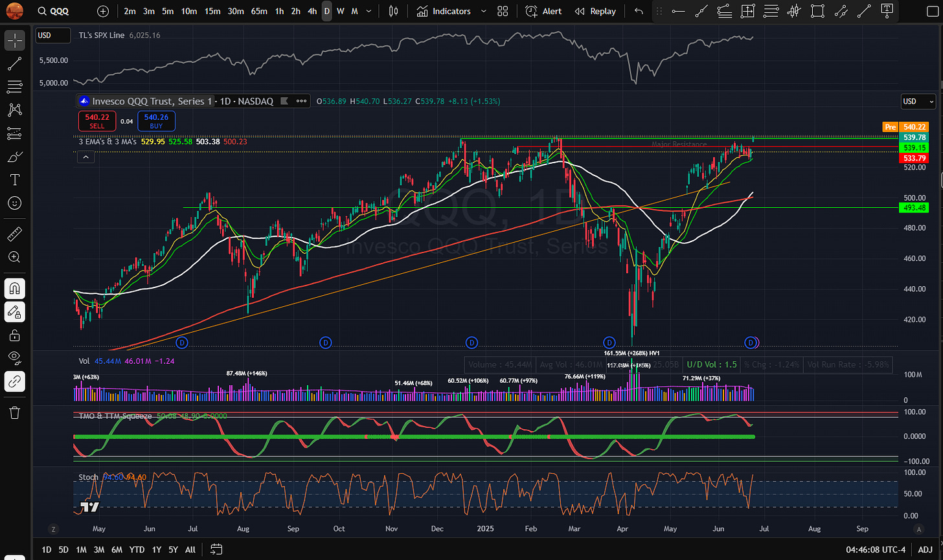The width and height of the screenshot is (943, 560).
Task: Open the Indicators dialog
Action: (x=444, y=11)
